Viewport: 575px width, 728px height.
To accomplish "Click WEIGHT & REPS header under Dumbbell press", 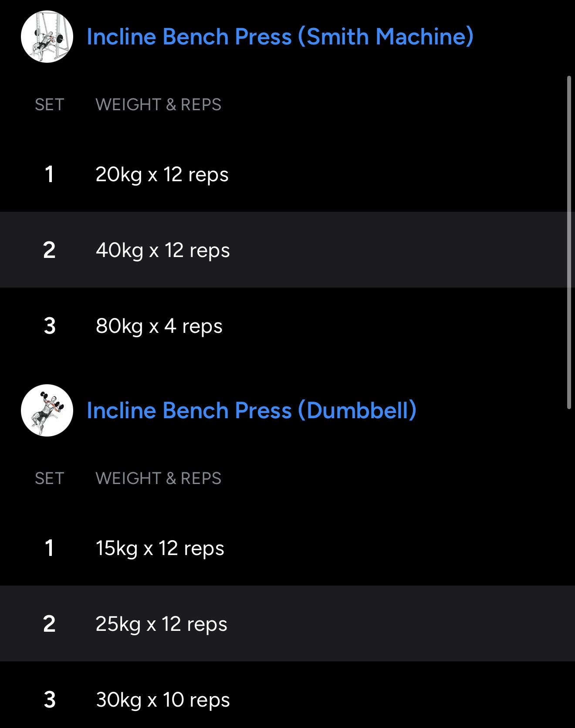I will [158, 478].
